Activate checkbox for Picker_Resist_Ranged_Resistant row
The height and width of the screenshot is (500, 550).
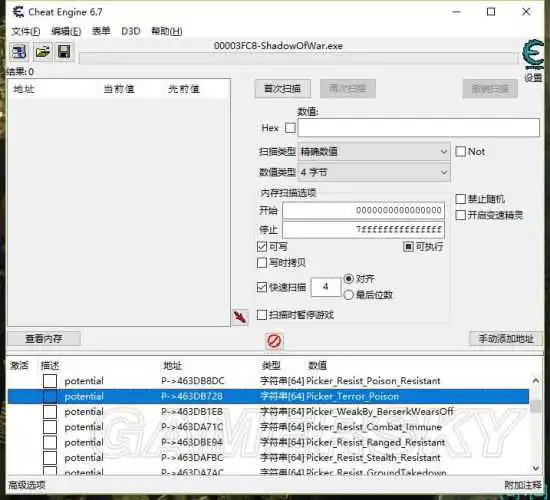50,442
